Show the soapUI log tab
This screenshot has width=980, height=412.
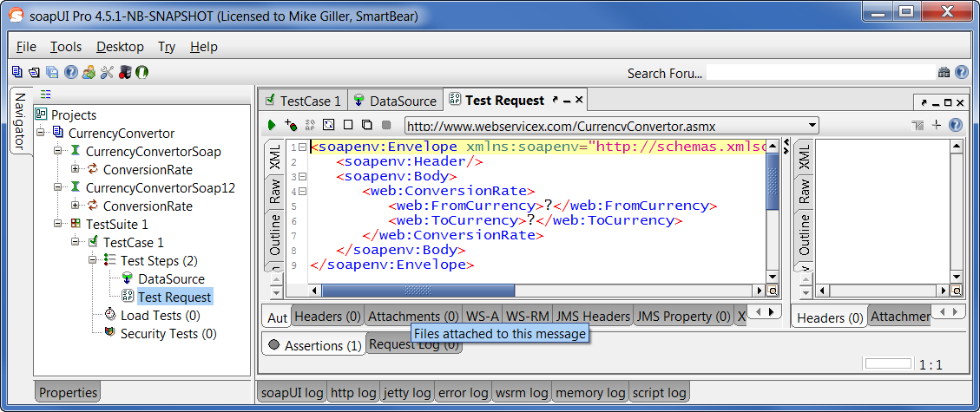tap(293, 393)
